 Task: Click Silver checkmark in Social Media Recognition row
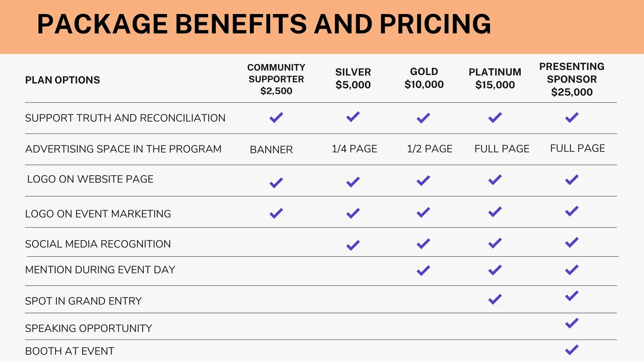(x=353, y=245)
